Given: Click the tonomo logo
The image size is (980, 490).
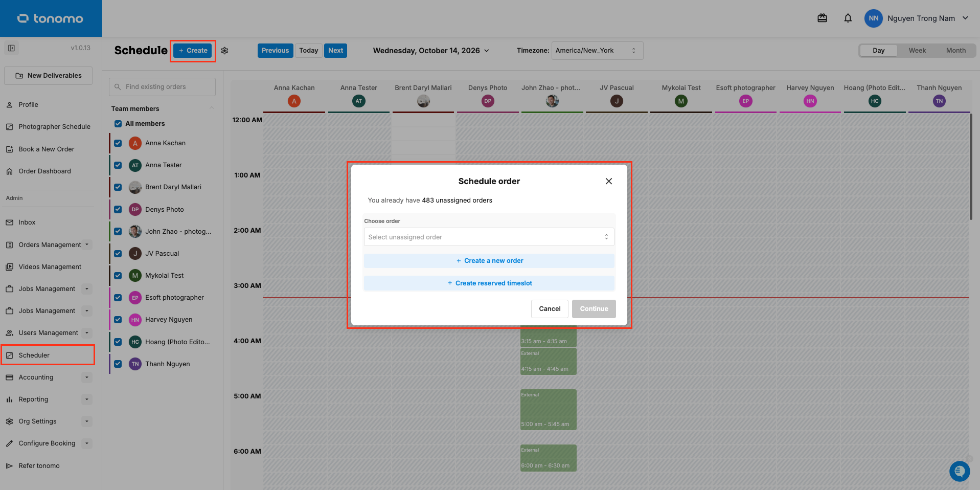Looking at the screenshot, I should tap(50, 18).
